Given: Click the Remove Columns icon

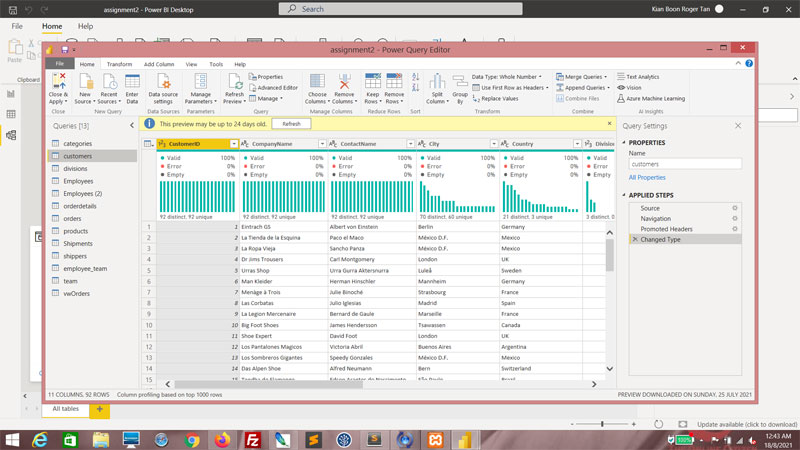Looking at the screenshot, I should [344, 88].
